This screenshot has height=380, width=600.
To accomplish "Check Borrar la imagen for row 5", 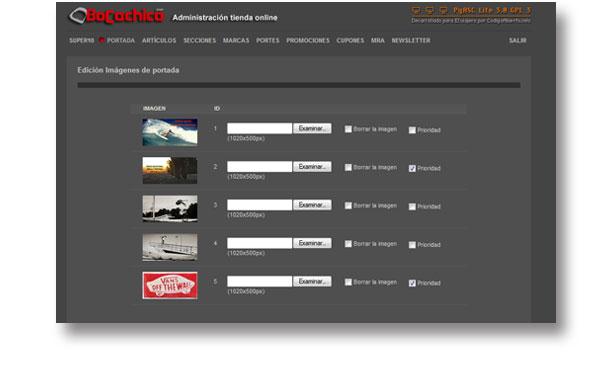I will point(348,282).
